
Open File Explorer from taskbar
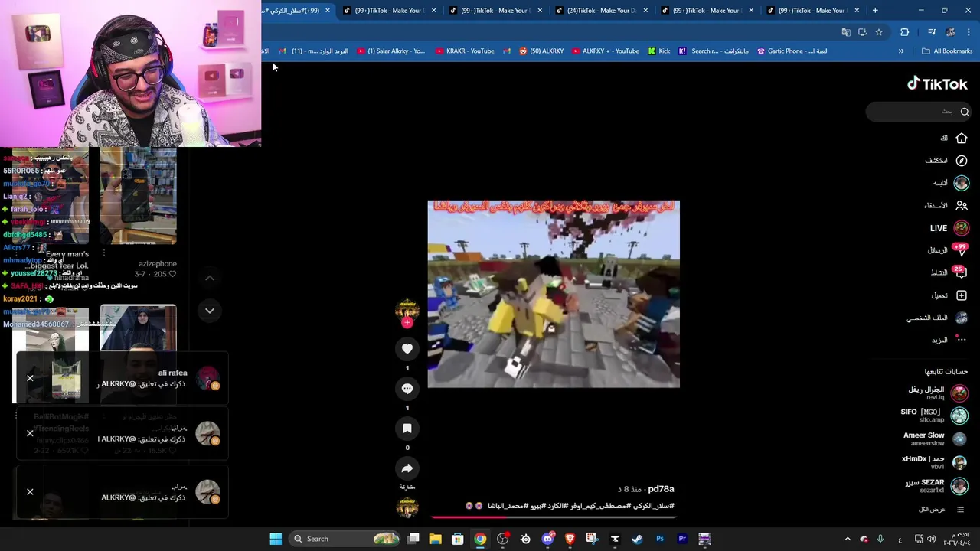click(x=435, y=539)
